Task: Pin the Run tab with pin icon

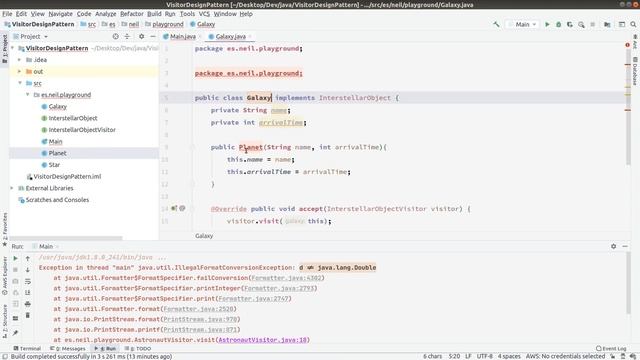Action: tap(16, 333)
